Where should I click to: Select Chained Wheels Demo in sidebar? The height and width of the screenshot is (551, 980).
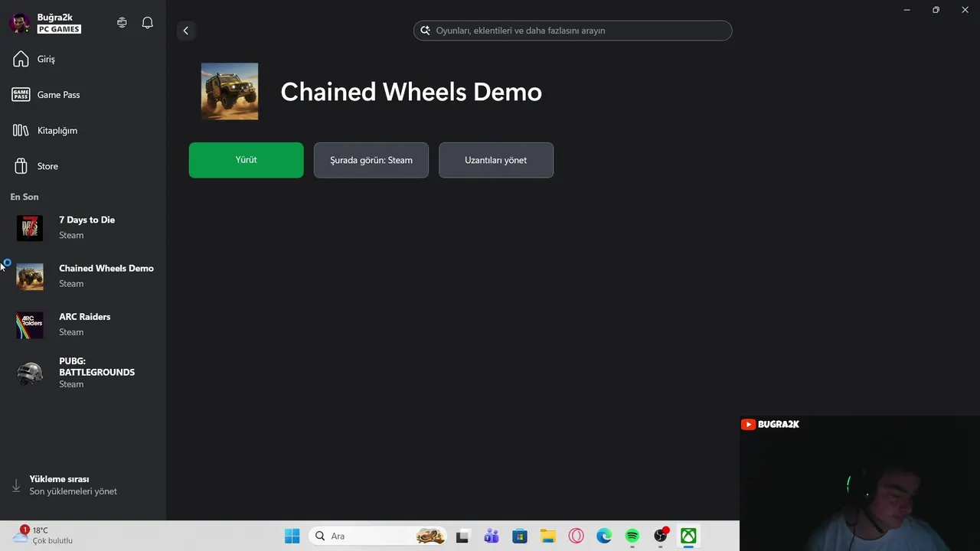[83, 275]
